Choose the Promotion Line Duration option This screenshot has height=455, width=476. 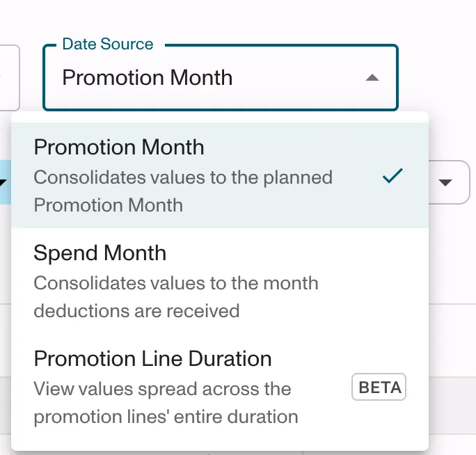[220, 387]
